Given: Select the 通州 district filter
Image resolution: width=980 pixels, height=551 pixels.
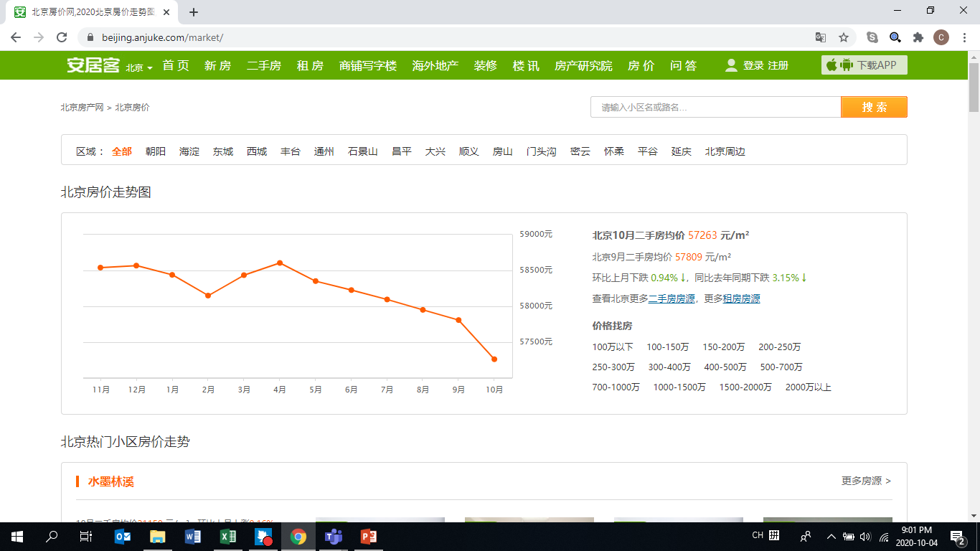Looking at the screenshot, I should point(324,151).
